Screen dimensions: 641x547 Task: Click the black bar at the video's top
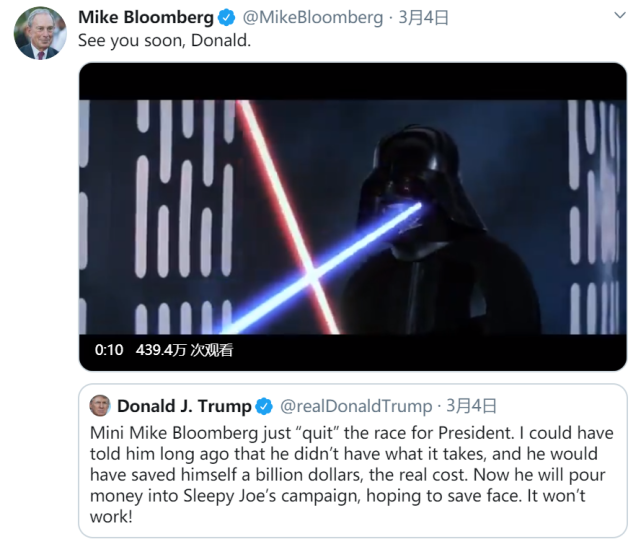coord(352,82)
